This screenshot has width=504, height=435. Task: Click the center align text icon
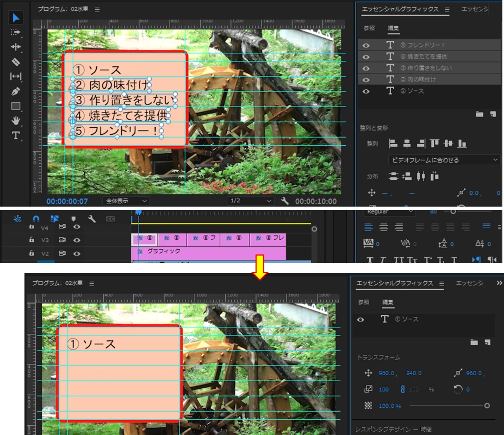click(x=384, y=227)
